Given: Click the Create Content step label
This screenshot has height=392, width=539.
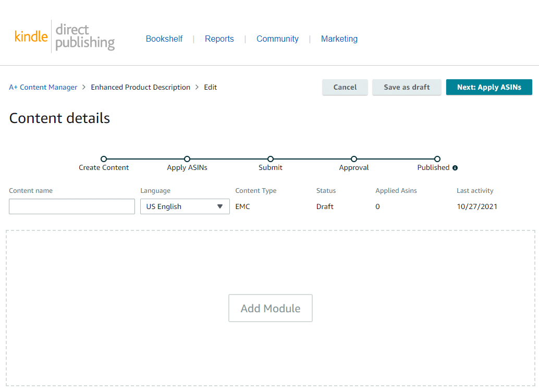Looking at the screenshot, I should pos(104,167).
